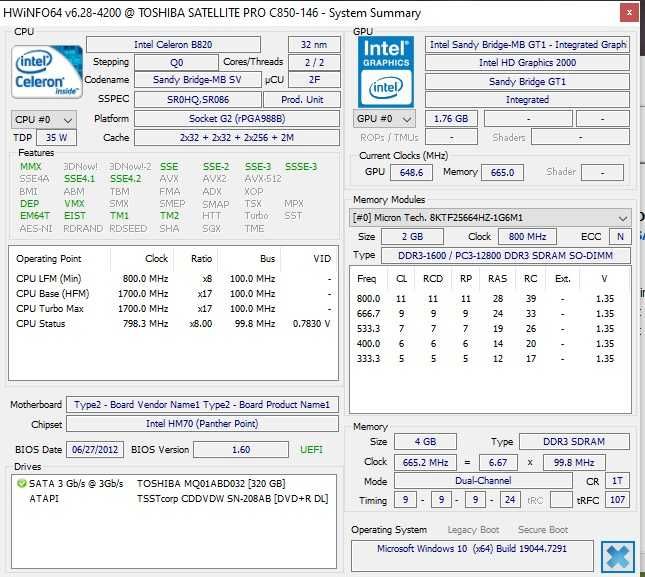
Task: Click the Intel Celeron B820 name field
Action: [x=173, y=44]
